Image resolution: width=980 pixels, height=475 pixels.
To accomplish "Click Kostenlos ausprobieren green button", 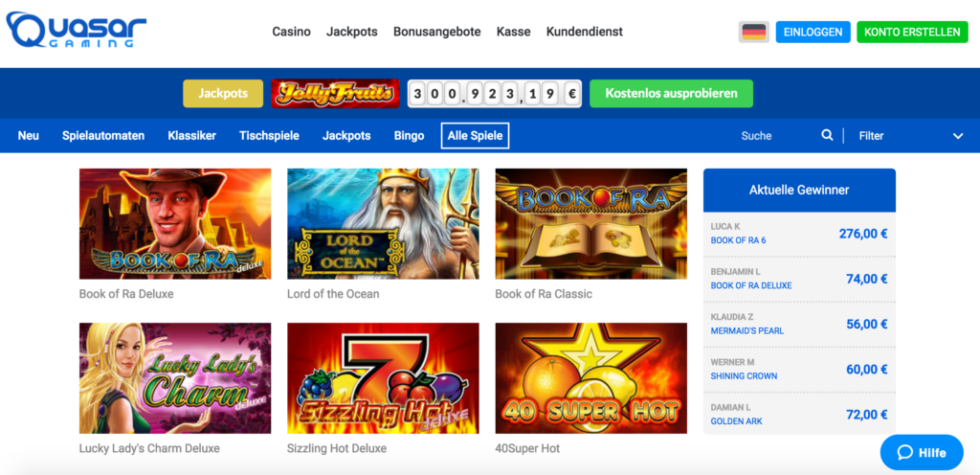I will (671, 94).
